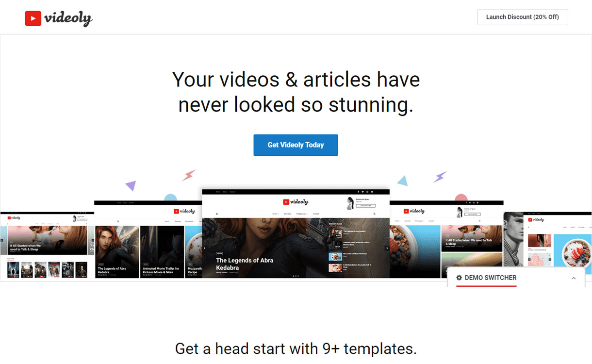Click the red Videoly play logo in the page header
The height and width of the screenshot is (364, 592).
pyautogui.click(x=33, y=18)
